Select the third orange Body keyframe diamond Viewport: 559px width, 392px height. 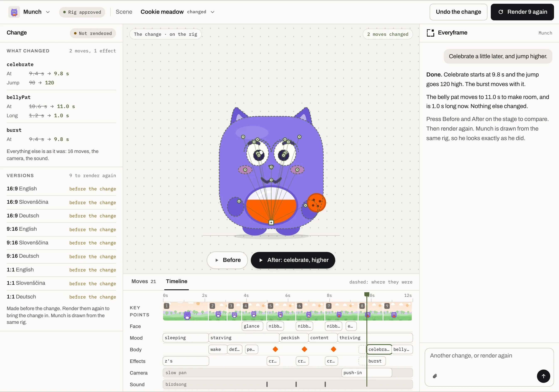pyautogui.click(x=334, y=349)
